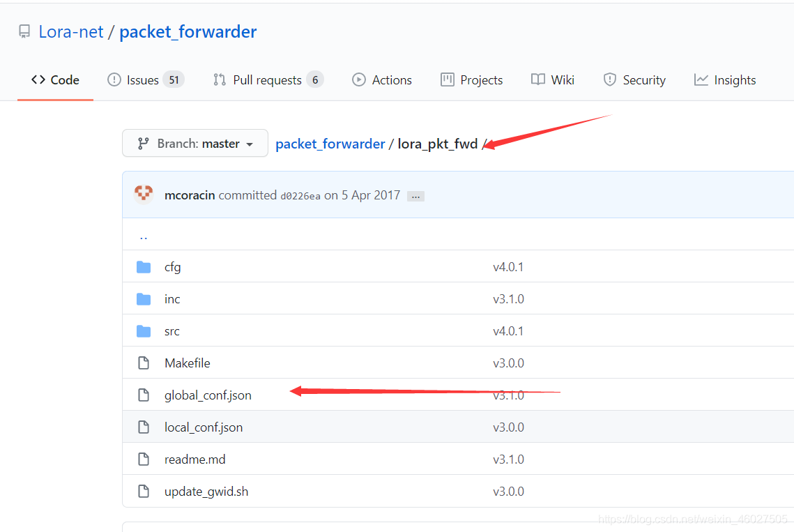
Task: Open the Lora-net owner link
Action: (x=71, y=32)
